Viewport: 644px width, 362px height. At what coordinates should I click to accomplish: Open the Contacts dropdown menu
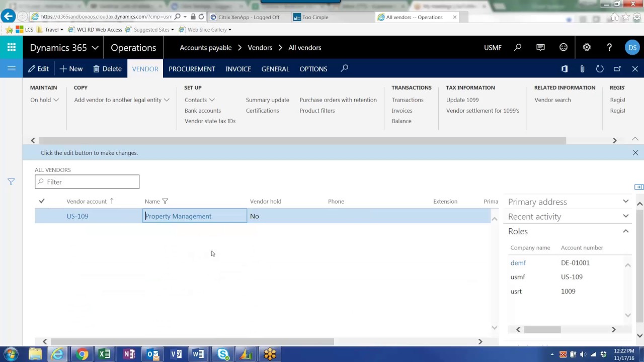200,100
